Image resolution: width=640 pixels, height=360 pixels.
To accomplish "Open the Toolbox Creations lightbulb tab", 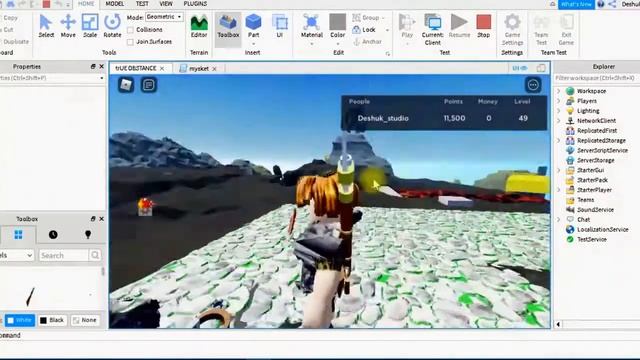I will click(x=88, y=235).
